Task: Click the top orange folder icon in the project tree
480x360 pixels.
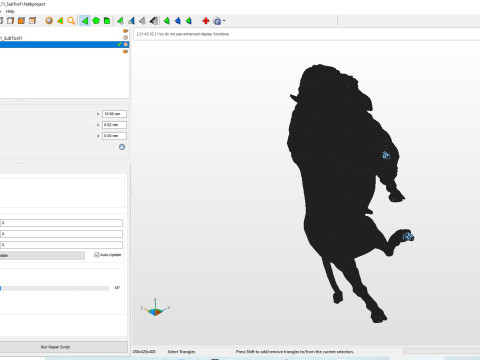Action: pos(126,31)
